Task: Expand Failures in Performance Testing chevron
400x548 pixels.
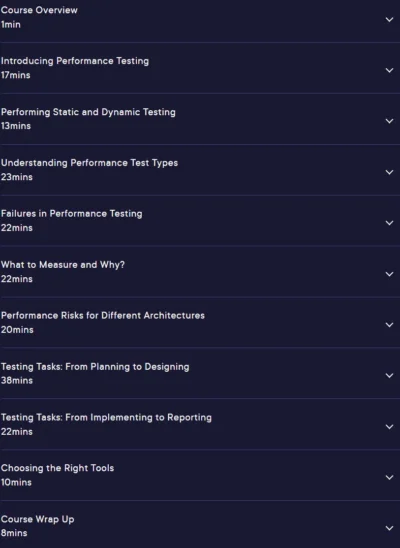Action: tap(389, 223)
